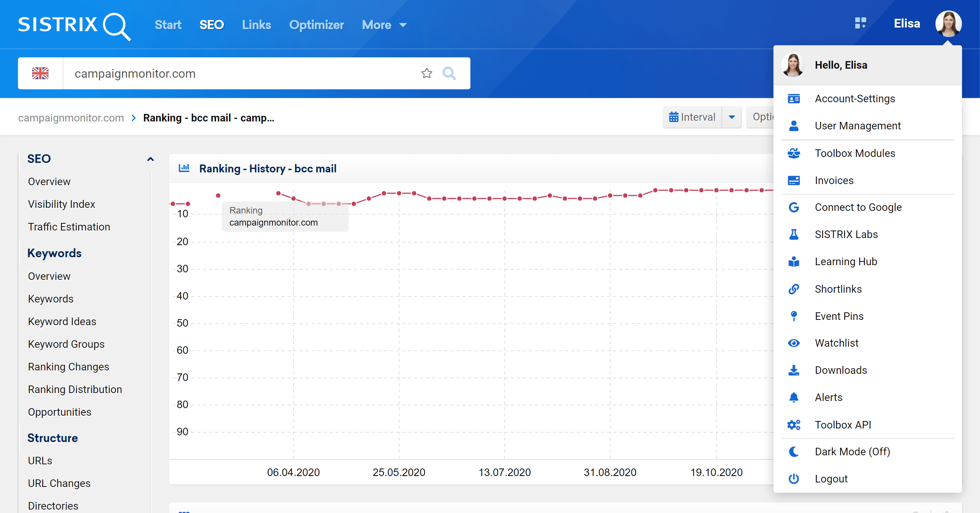Click the Dark Mode moon icon

point(793,452)
